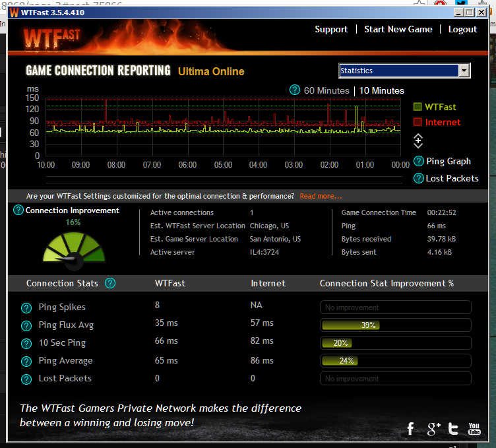Viewport: 496px width, 448px height.
Task: Open the Support link
Action: tap(331, 29)
